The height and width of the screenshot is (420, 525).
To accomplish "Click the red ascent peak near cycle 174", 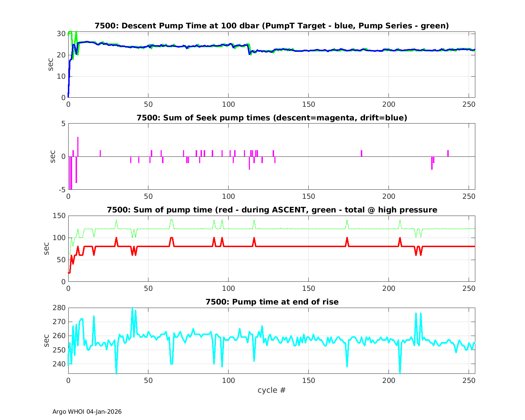I will tap(347, 239).
